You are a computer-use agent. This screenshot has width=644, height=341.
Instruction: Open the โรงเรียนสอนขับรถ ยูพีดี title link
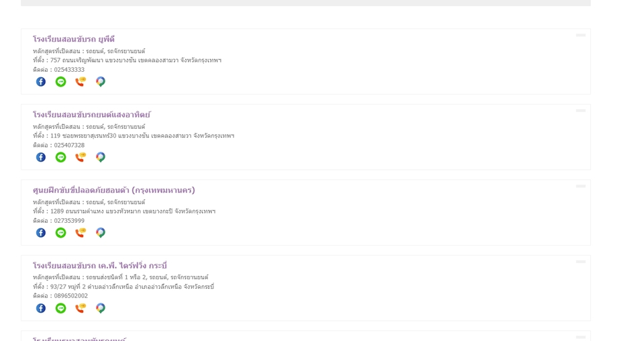pyautogui.click(x=74, y=39)
